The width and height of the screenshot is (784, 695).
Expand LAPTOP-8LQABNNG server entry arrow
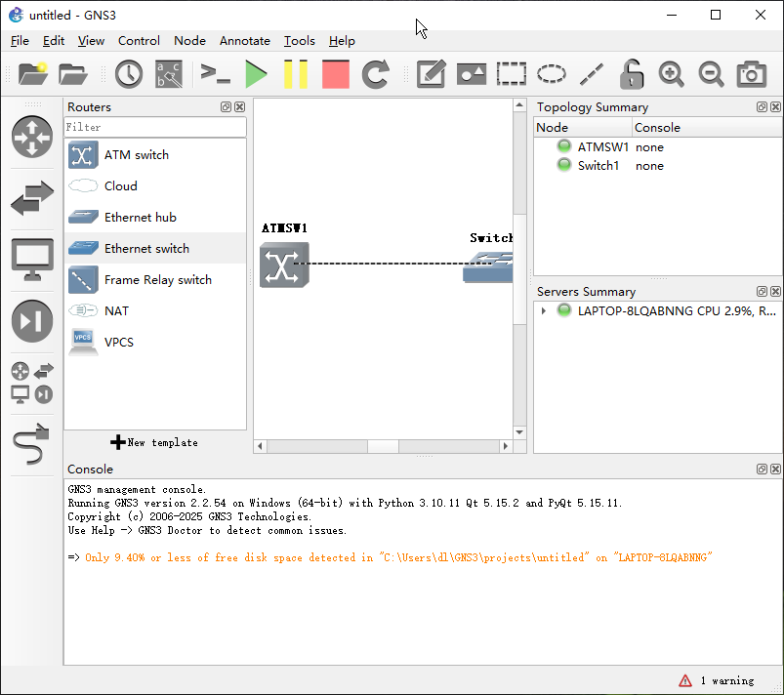click(544, 311)
